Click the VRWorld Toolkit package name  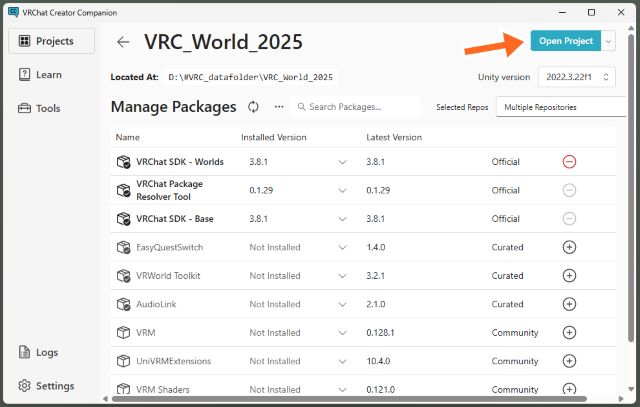point(168,276)
